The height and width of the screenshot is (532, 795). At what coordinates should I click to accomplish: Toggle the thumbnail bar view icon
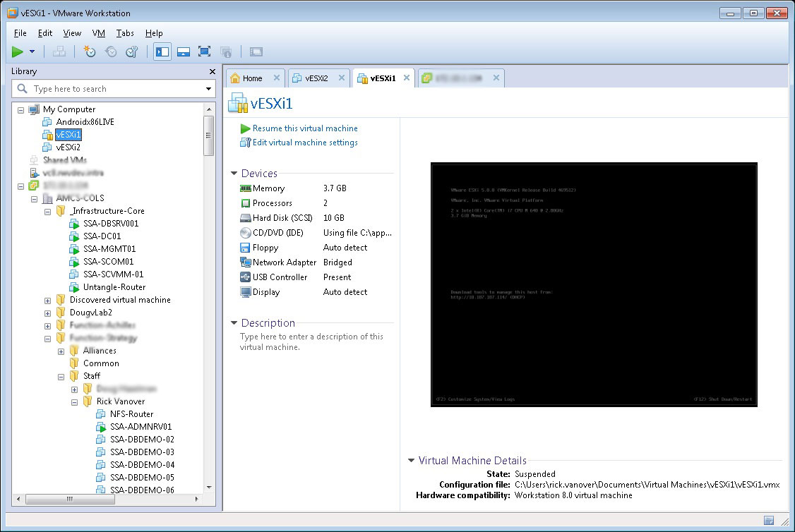(184, 52)
